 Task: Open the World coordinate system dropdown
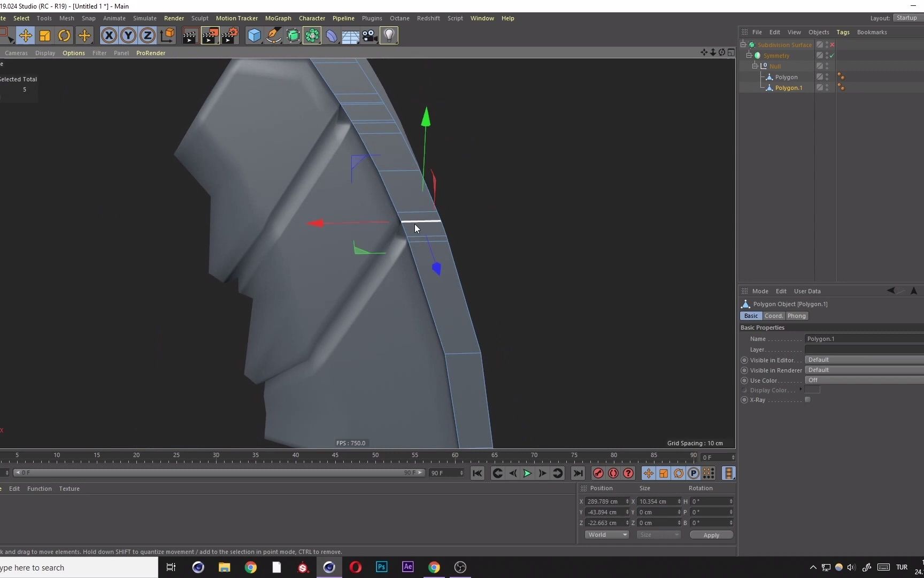click(607, 535)
